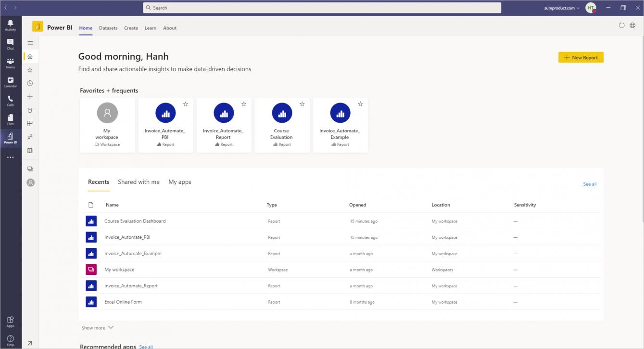Click the Create plus icon in nav pane
The image size is (644, 349).
30,97
